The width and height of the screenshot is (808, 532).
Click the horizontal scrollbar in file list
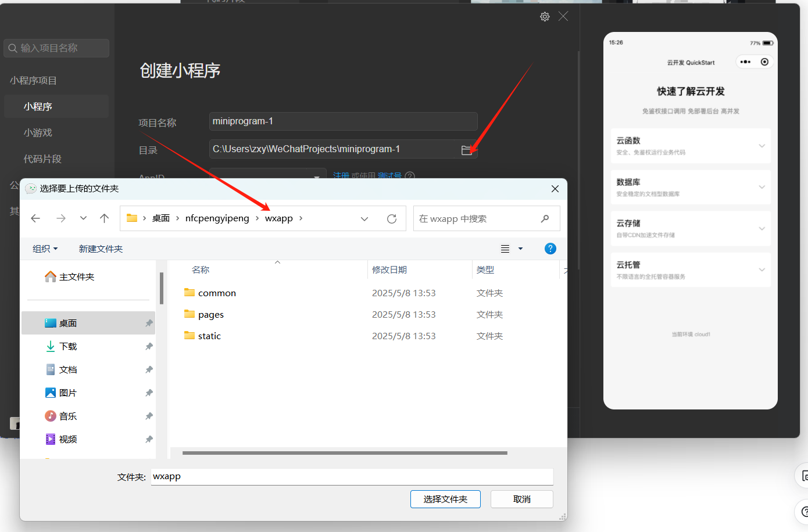coord(345,453)
